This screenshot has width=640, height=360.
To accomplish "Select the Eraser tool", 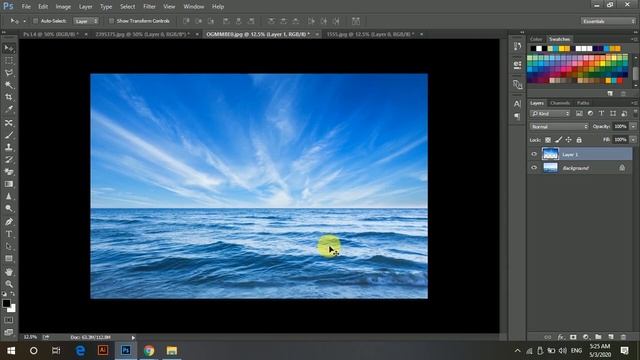I will 9,171.
